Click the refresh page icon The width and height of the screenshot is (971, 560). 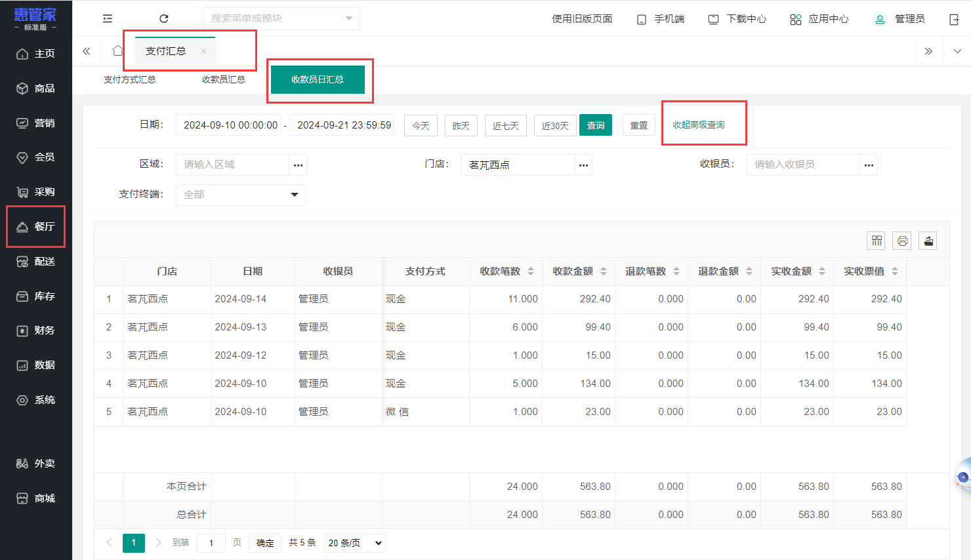(x=164, y=18)
